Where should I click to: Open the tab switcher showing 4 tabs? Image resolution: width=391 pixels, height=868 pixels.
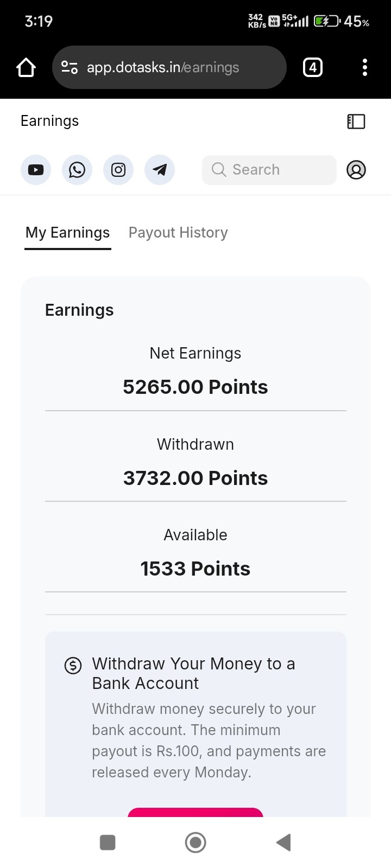click(x=312, y=67)
